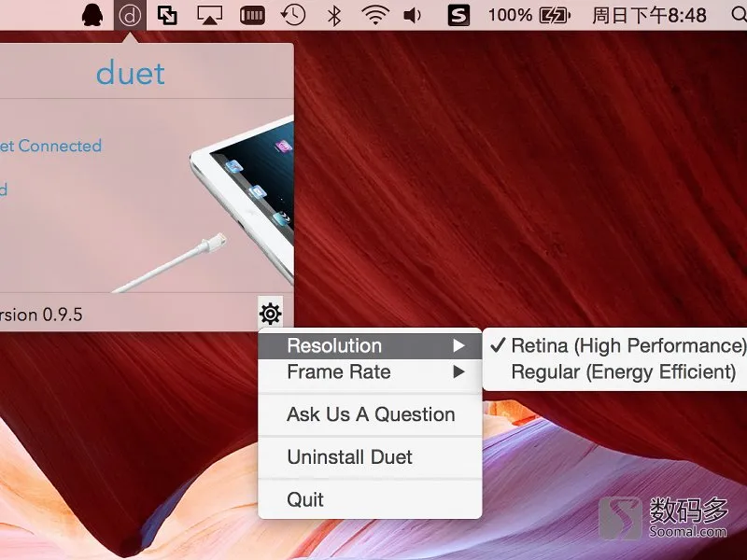This screenshot has width=747, height=560.
Task: Open the Time Machine menu
Action: pos(293,15)
